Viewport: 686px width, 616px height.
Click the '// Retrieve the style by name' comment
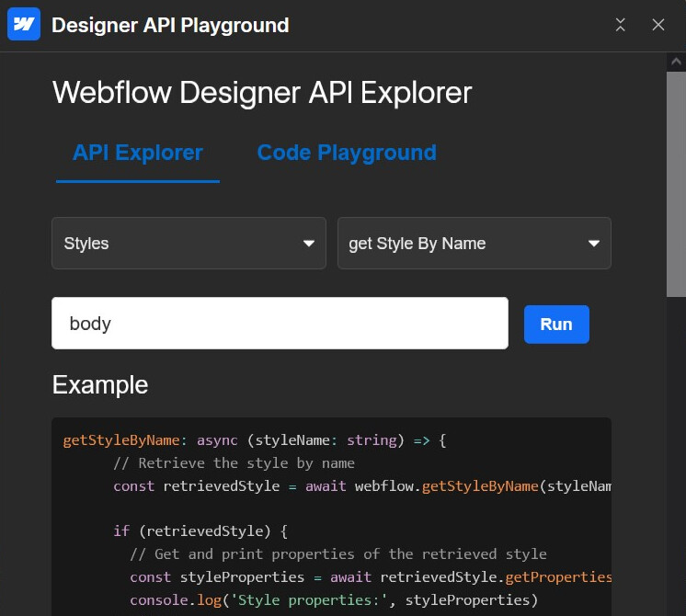234,463
